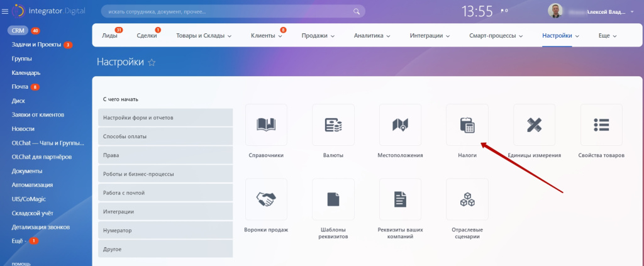Open the Единицы измерения ruler icon
Image resolution: width=644 pixels, height=266 pixels.
coord(534,125)
